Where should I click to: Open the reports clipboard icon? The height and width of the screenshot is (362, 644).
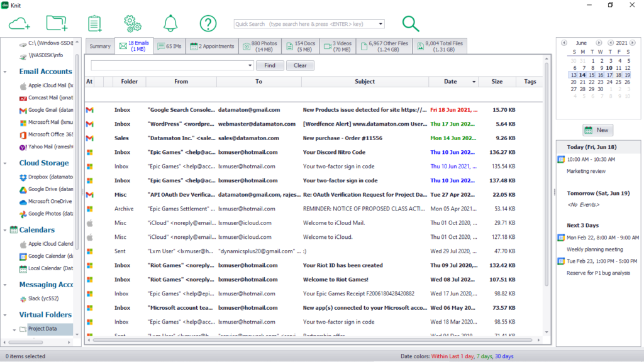click(x=95, y=23)
